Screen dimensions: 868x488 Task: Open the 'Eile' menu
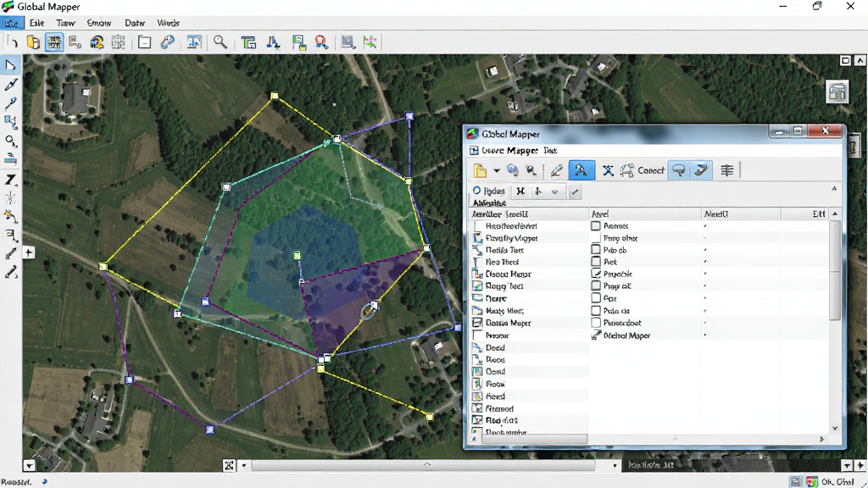tap(37, 23)
